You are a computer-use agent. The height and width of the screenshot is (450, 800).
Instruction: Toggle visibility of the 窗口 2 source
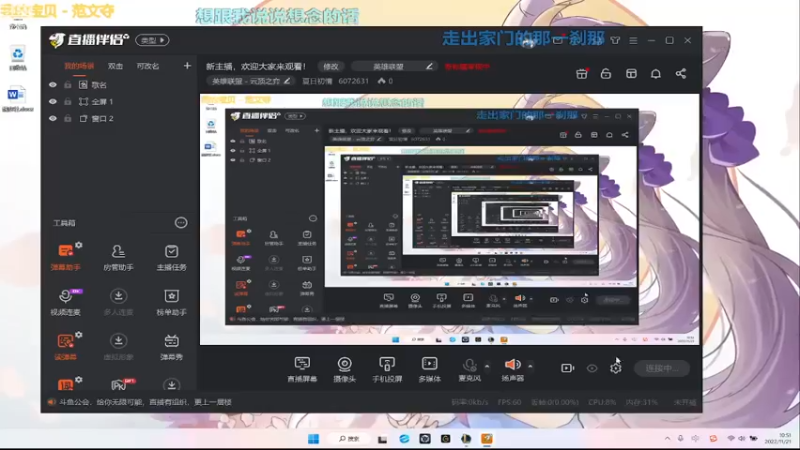pos(53,118)
